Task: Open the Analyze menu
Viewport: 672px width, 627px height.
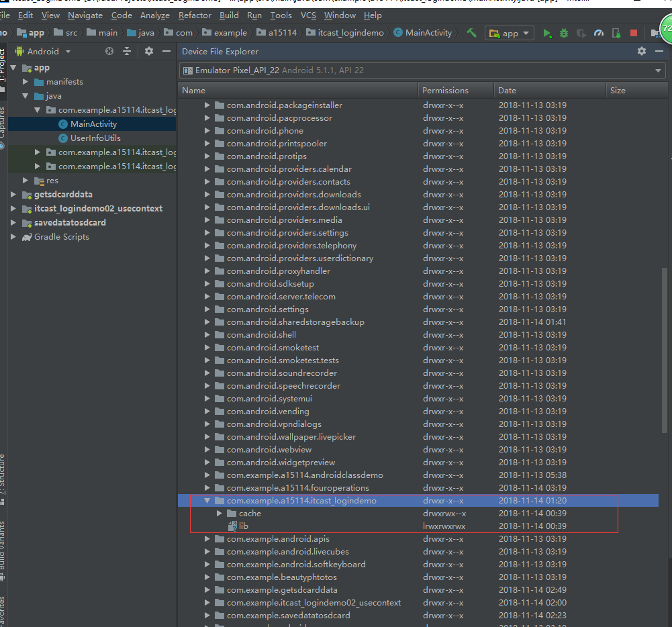Action: click(x=155, y=15)
